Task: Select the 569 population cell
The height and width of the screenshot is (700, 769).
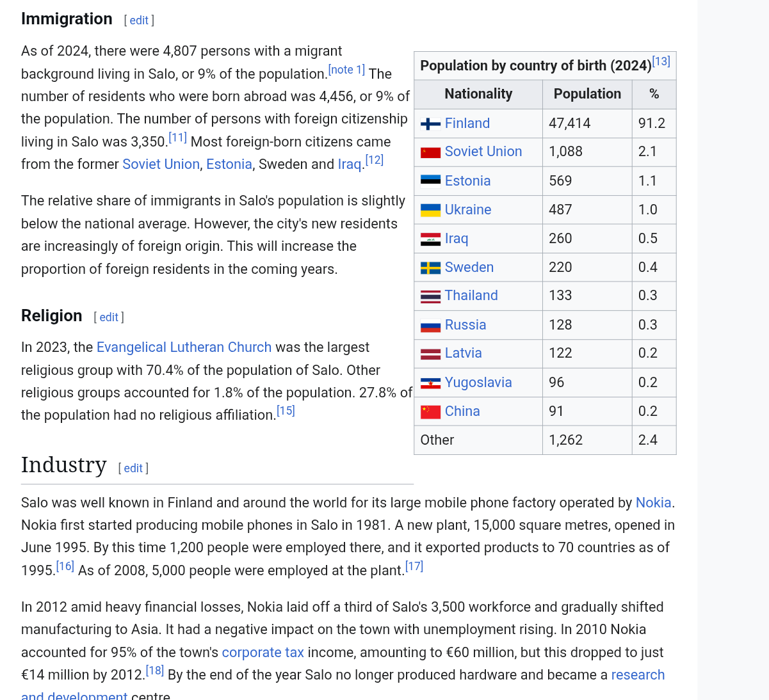Action: (587, 181)
